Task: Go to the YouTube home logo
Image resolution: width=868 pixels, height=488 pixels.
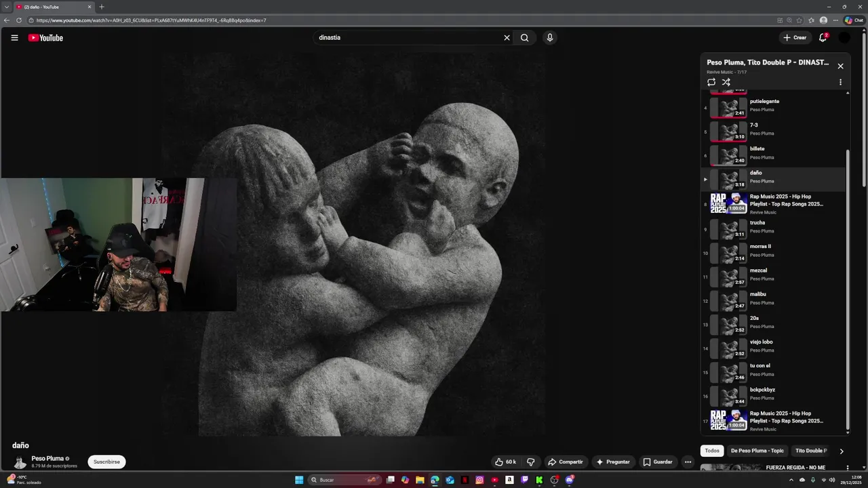Action: tap(45, 38)
